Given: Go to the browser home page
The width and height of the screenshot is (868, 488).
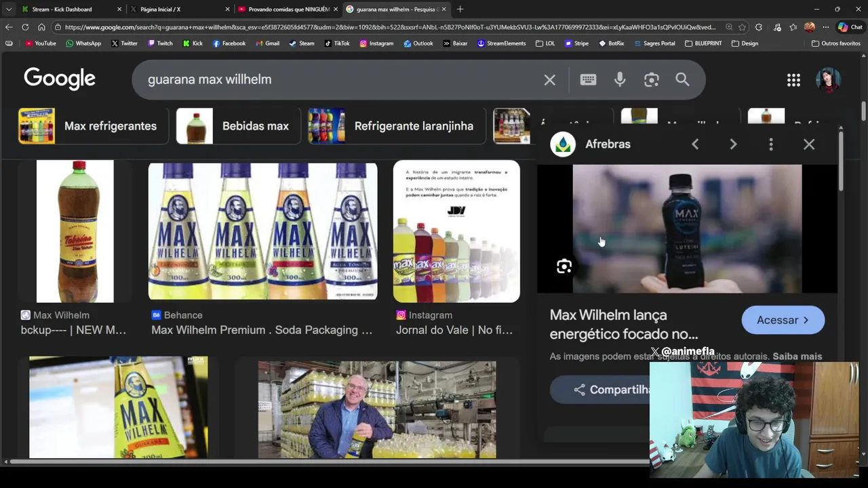Looking at the screenshot, I should coord(41,27).
